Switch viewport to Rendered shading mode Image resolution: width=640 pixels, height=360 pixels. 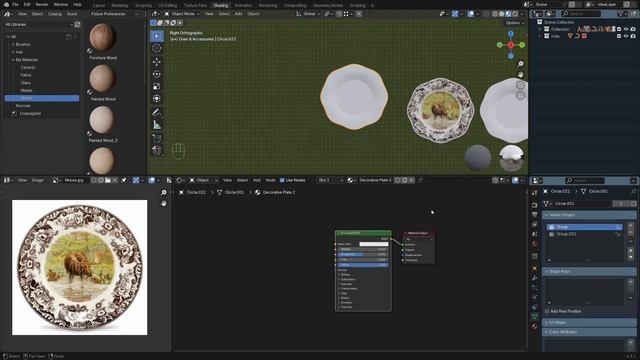[515, 14]
